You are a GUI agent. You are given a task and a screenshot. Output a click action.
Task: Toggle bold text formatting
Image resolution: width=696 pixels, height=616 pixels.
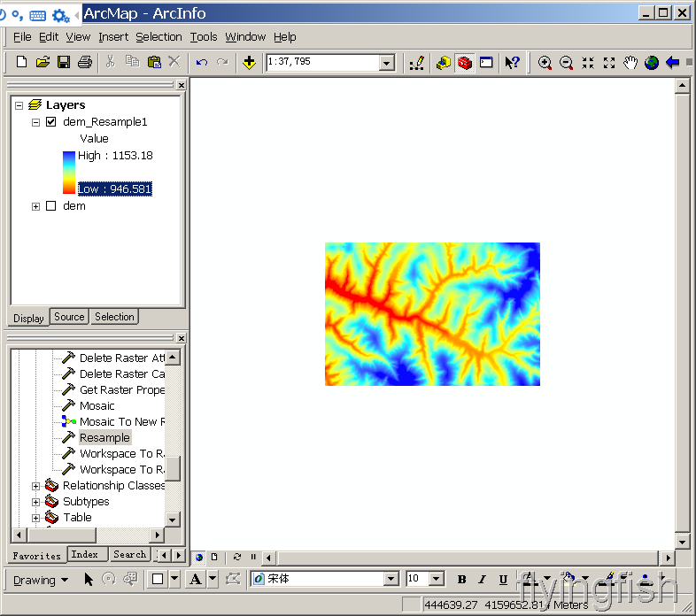(x=461, y=580)
